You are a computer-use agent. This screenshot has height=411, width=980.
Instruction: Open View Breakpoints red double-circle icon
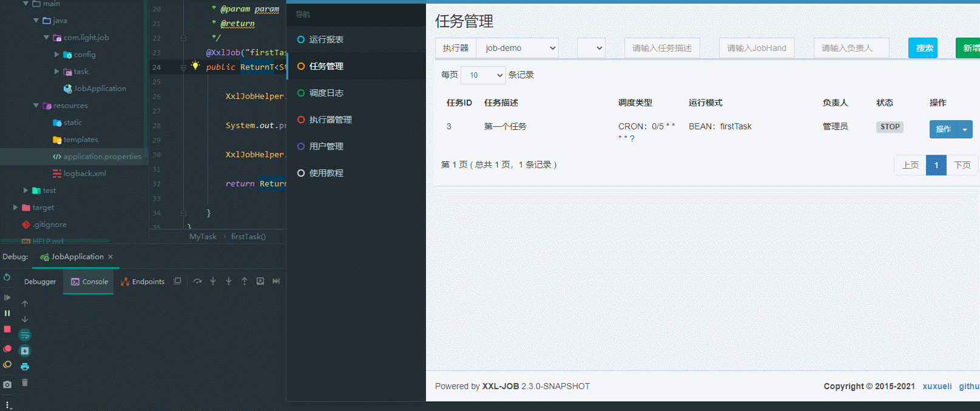(7, 348)
